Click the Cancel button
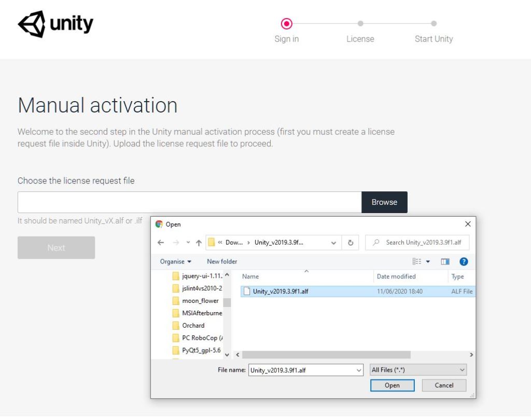 (x=444, y=385)
